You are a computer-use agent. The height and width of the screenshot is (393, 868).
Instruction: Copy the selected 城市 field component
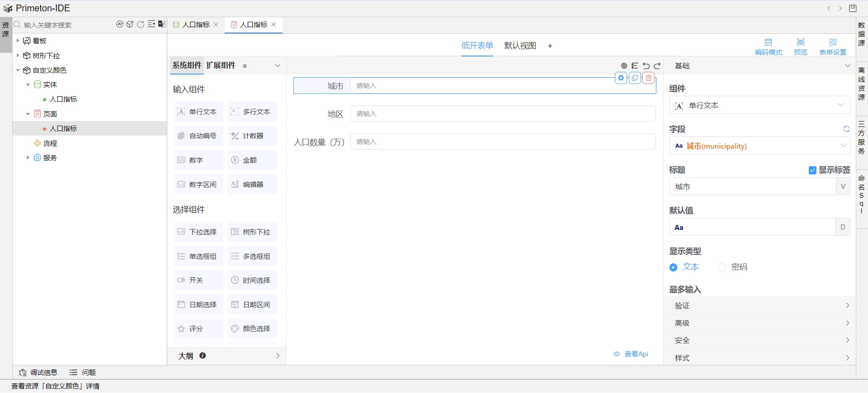635,78
